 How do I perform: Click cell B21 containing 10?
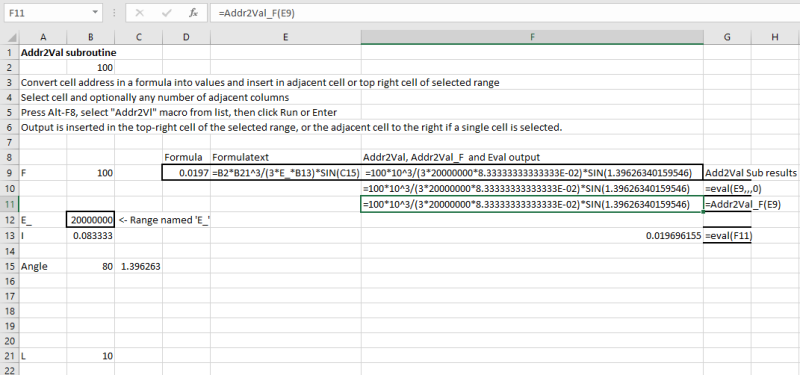coord(90,356)
